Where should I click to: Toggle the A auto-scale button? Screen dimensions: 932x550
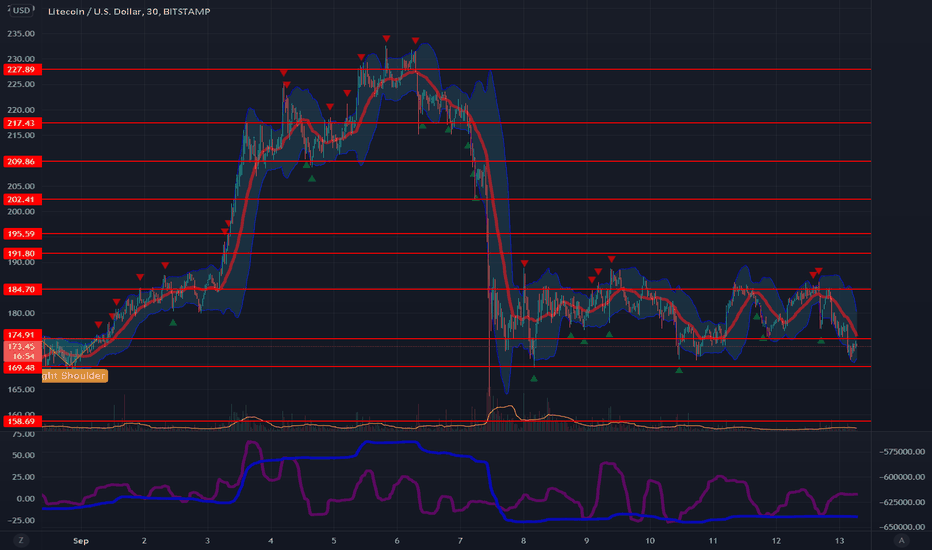coord(901,540)
